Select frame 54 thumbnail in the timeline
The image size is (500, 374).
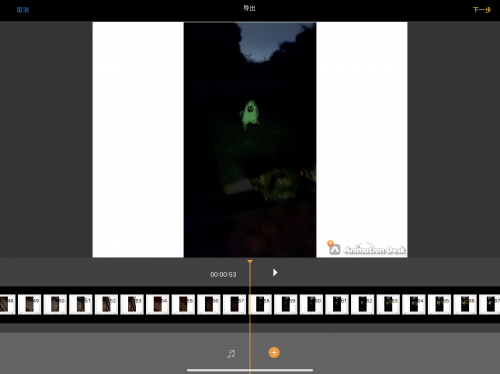(158, 304)
